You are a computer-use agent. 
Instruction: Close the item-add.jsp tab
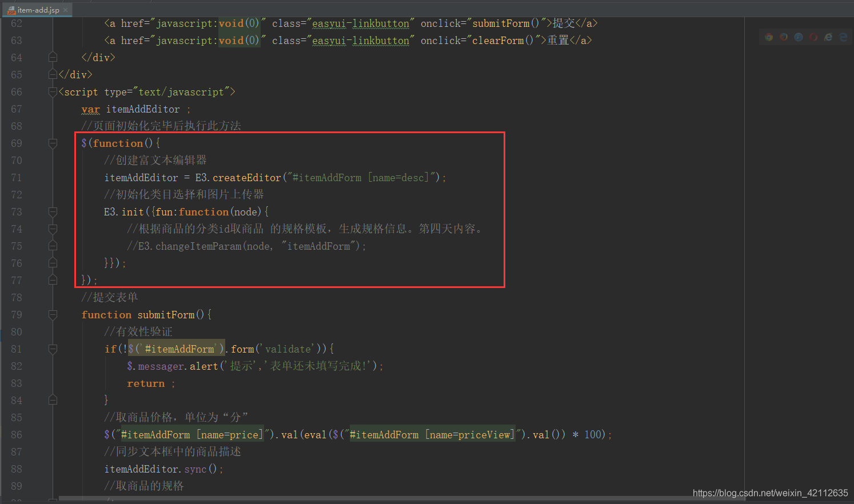(65, 10)
